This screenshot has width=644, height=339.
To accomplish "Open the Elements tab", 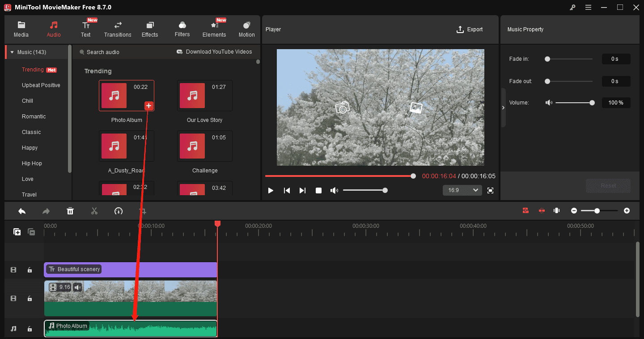I will [x=214, y=29].
